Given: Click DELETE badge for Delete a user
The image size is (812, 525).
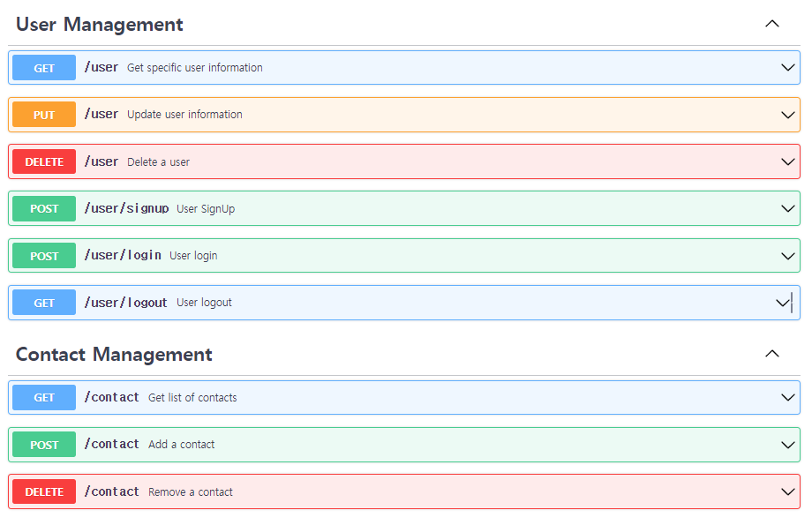Looking at the screenshot, I should 44,161.
